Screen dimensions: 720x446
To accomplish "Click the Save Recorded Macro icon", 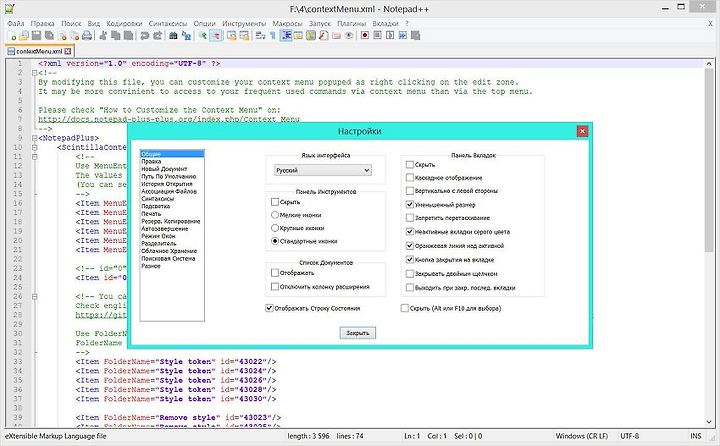I will click(x=415, y=35).
